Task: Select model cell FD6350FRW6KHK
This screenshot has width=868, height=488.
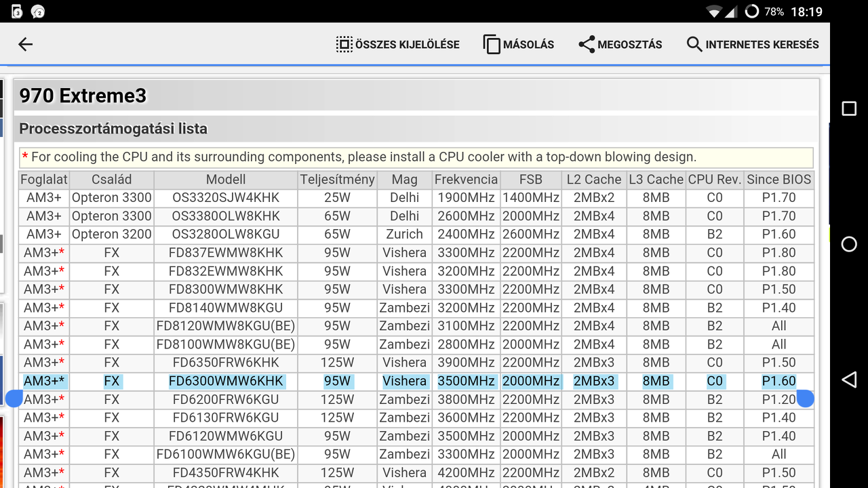Action: point(226,363)
